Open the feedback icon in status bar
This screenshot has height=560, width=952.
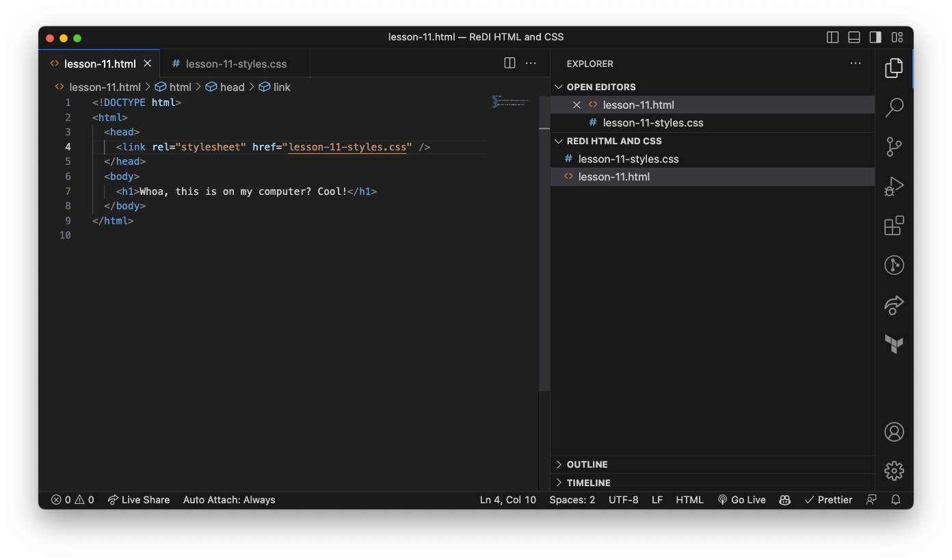tap(871, 500)
